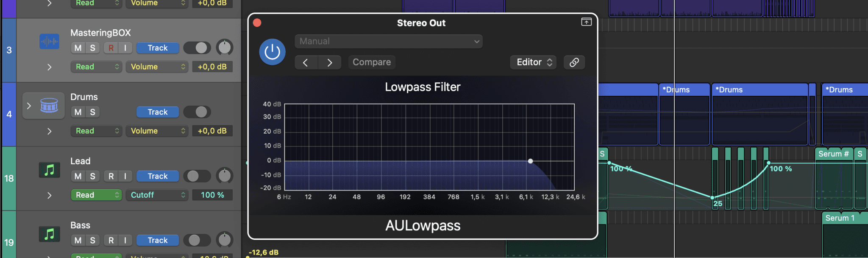Screen dimensions: 868x258
Task: Toggle the Drums track on/off switch
Action: pyautogui.click(x=197, y=112)
